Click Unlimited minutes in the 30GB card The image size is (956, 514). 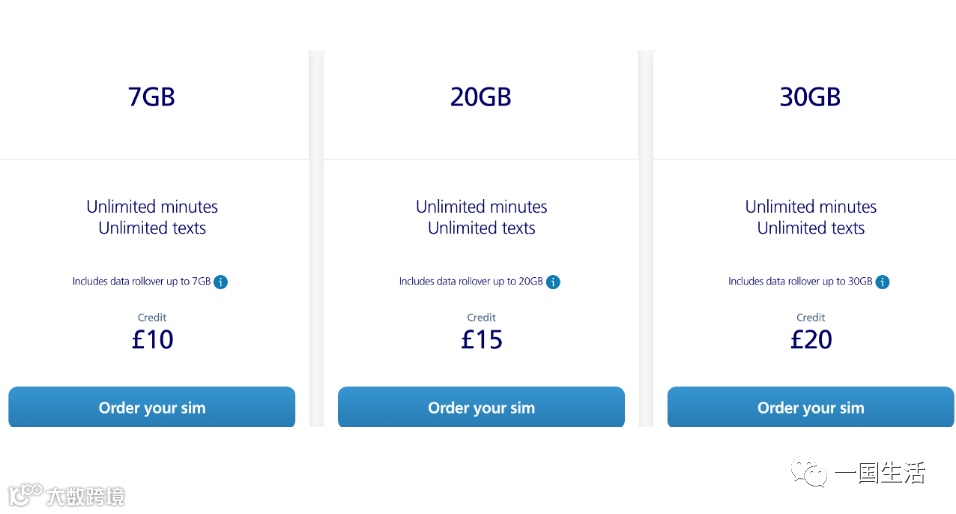pos(811,207)
